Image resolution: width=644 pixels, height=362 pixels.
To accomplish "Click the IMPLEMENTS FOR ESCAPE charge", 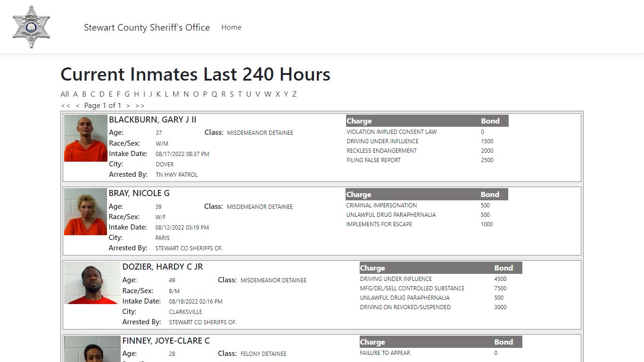I will 379,224.
